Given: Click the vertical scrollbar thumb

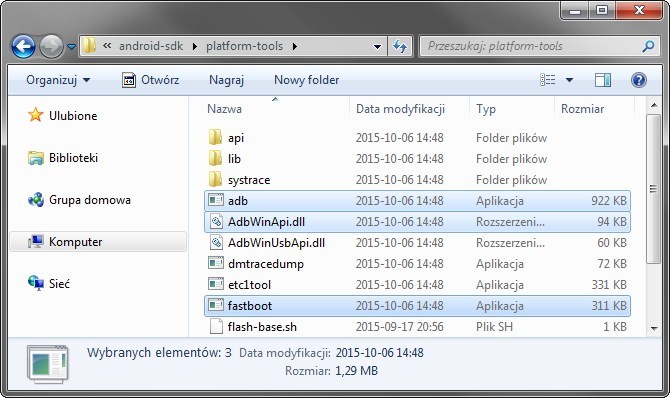Looking at the screenshot, I should (x=653, y=189).
